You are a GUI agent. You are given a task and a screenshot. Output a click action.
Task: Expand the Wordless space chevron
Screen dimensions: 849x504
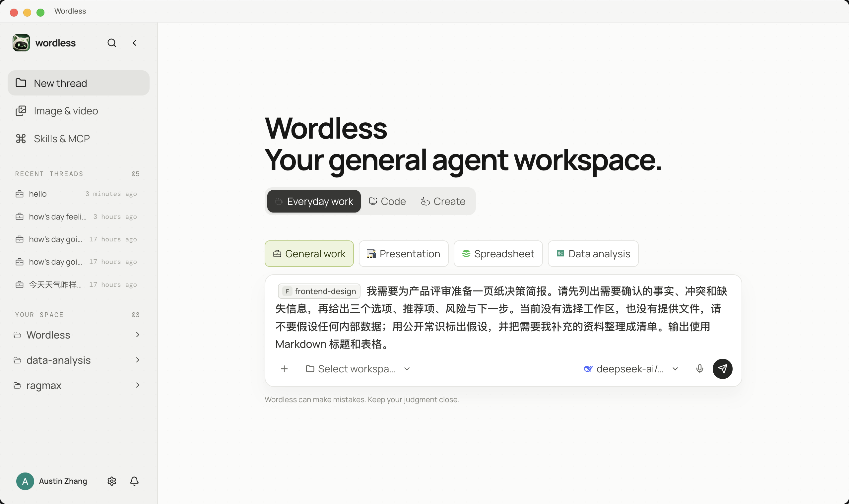click(x=138, y=335)
